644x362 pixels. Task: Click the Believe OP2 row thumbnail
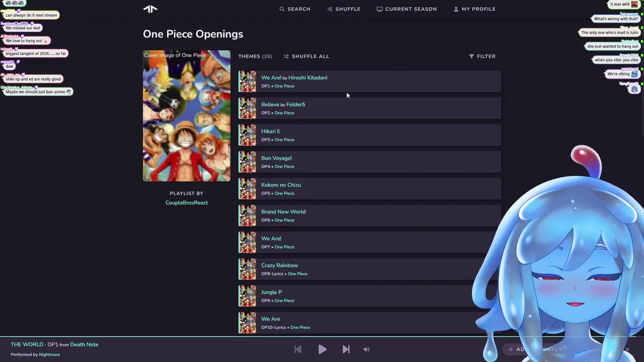pos(247,108)
